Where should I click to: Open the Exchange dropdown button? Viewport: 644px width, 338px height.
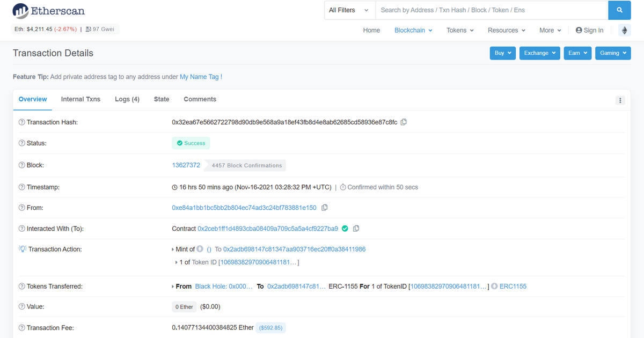(x=540, y=53)
